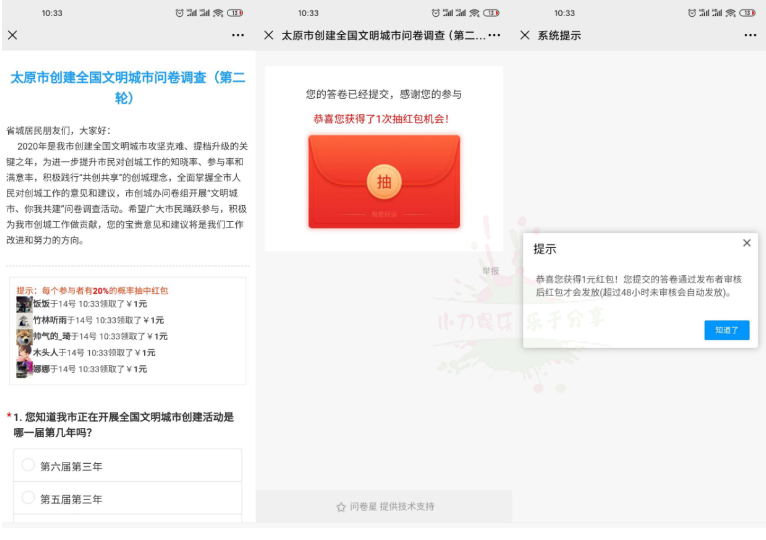Click 您的答卷已经提交 confirmation text

(383, 94)
